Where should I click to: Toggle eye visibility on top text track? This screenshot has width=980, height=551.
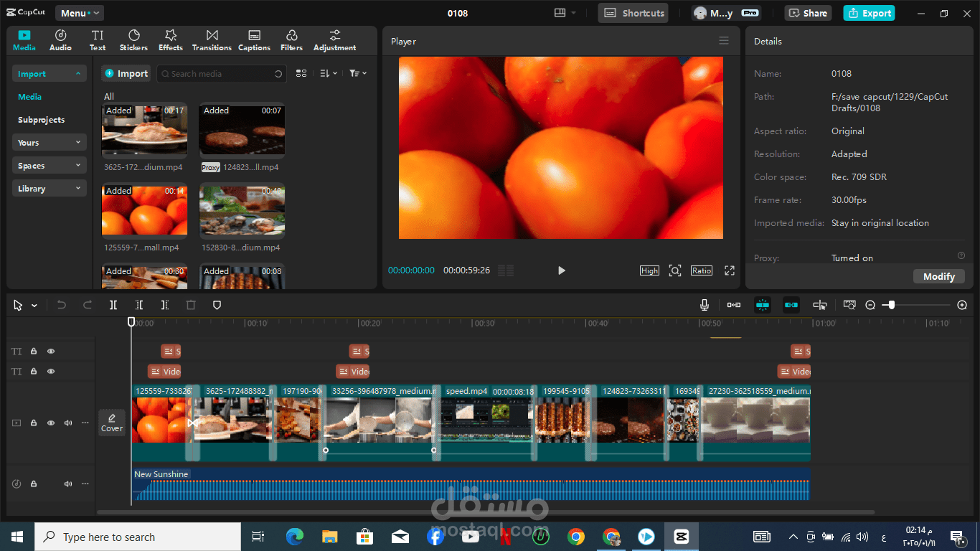[x=51, y=352]
